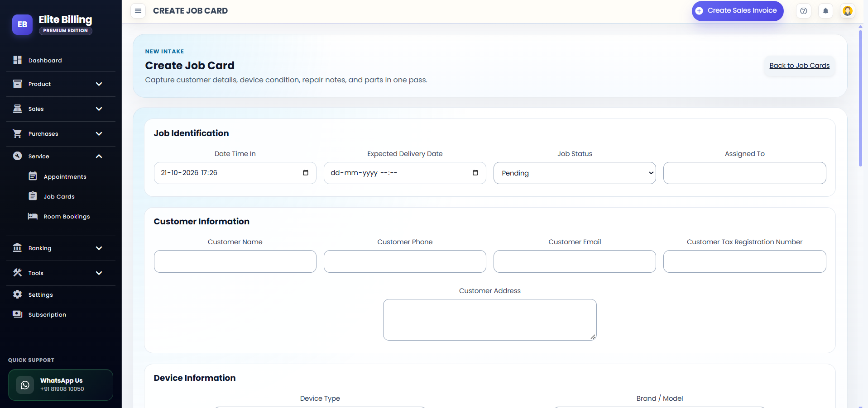Expand the Purchases menu chevron
Image resolution: width=868 pixels, height=408 pixels.
pyautogui.click(x=99, y=134)
